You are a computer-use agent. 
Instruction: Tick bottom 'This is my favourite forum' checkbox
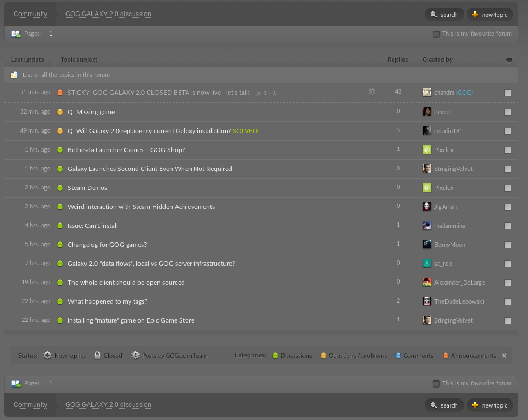(x=436, y=384)
